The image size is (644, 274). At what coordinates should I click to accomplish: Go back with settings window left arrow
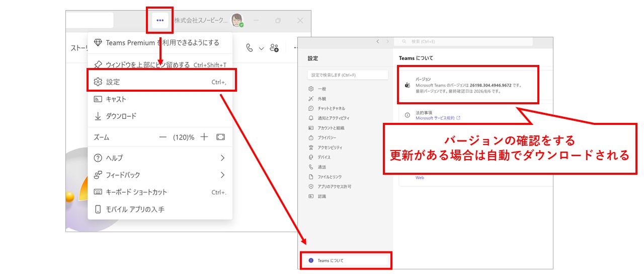378,41
